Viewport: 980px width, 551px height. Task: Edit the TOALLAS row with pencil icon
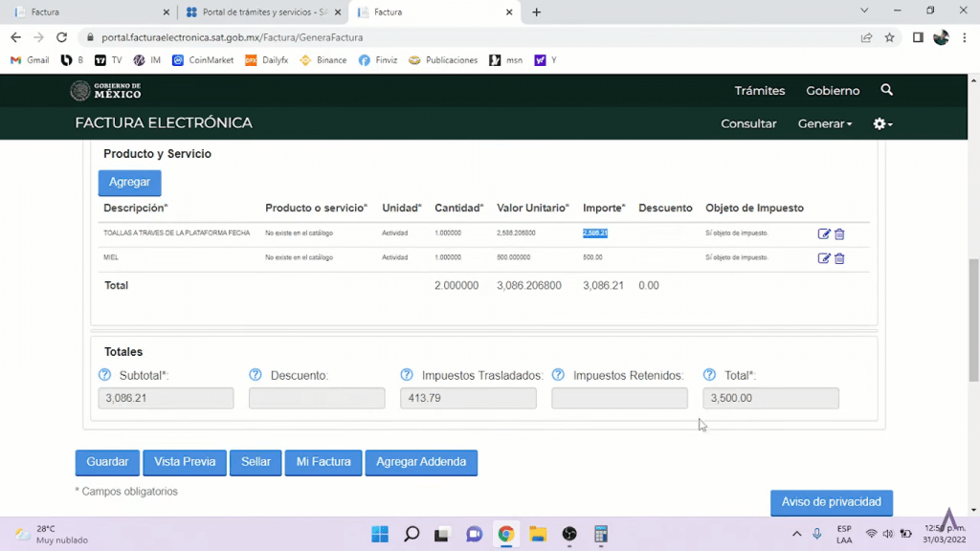click(x=824, y=233)
